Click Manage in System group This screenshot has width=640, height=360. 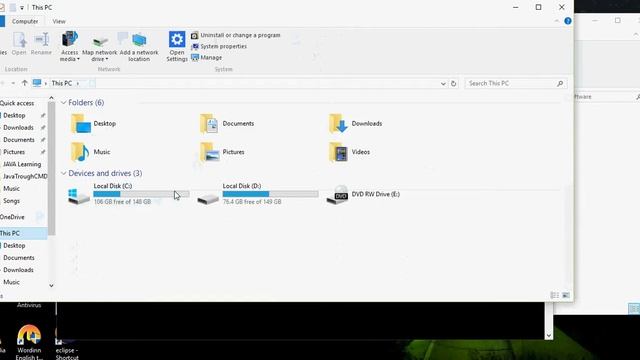pos(207,58)
